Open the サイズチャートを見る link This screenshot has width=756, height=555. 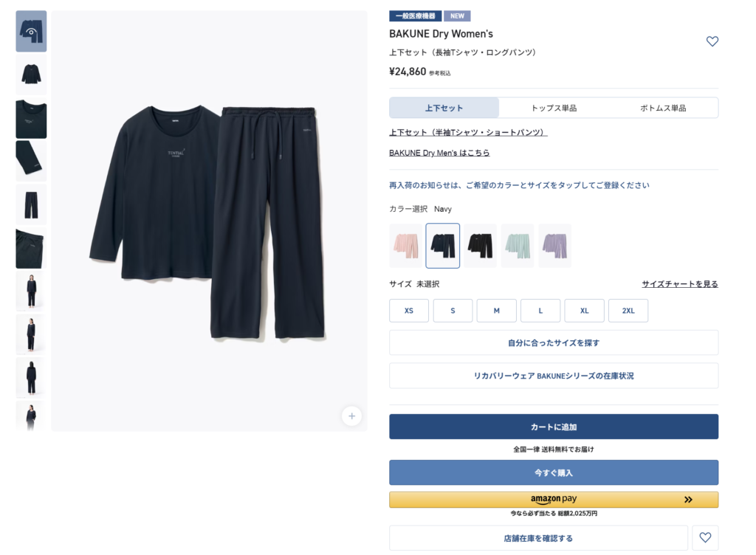click(680, 284)
